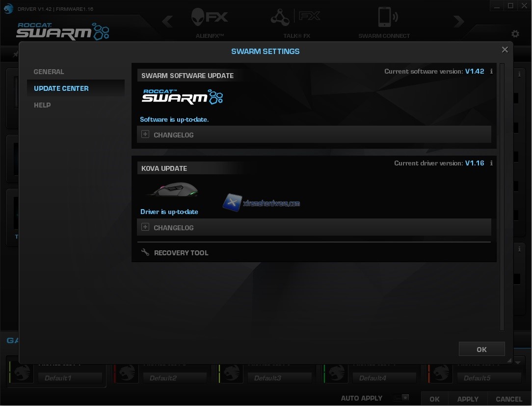This screenshot has height=406, width=532.
Task: Click the right arrow in module carousel
Action: (458, 21)
